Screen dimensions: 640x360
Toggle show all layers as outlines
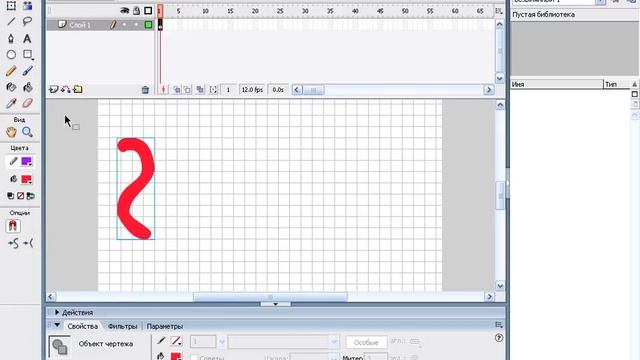pos(148,11)
